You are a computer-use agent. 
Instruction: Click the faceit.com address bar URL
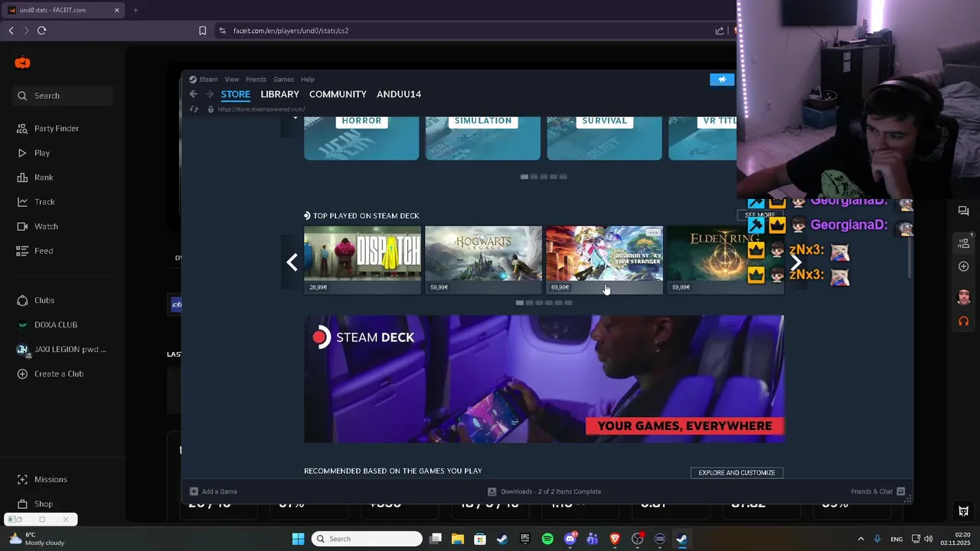(x=291, y=31)
